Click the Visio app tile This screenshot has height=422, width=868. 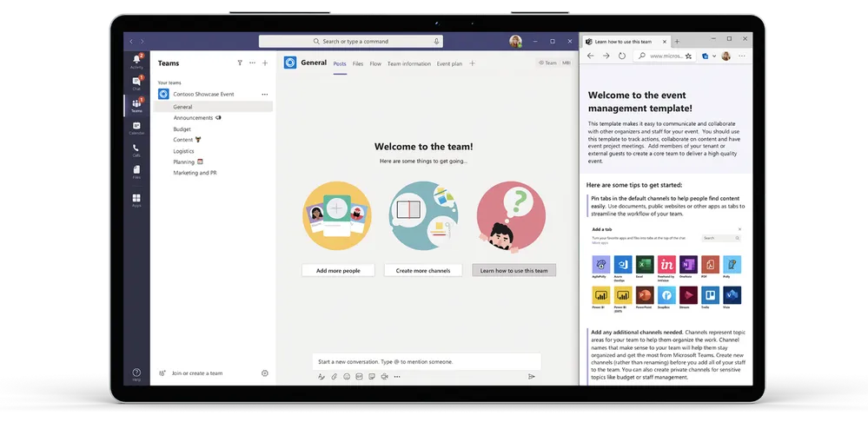[732, 295]
